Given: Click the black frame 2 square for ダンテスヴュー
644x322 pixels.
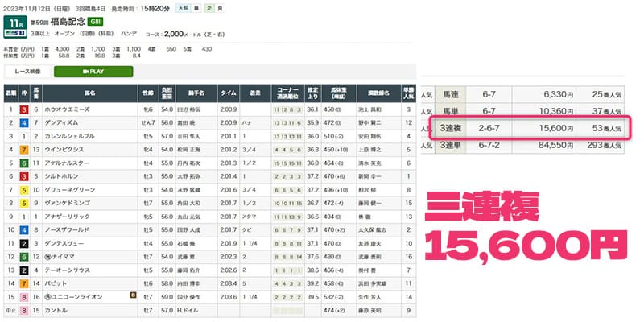Looking at the screenshot, I should coord(23,243).
